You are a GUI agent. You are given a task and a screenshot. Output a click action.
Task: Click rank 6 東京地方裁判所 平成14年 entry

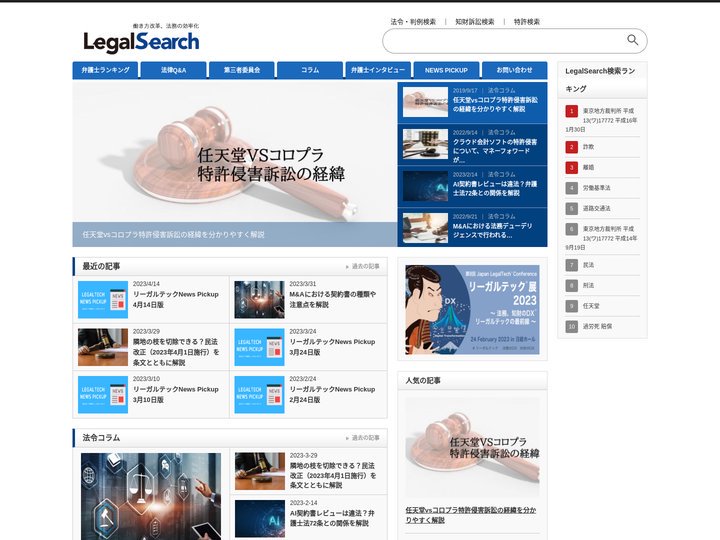602,238
